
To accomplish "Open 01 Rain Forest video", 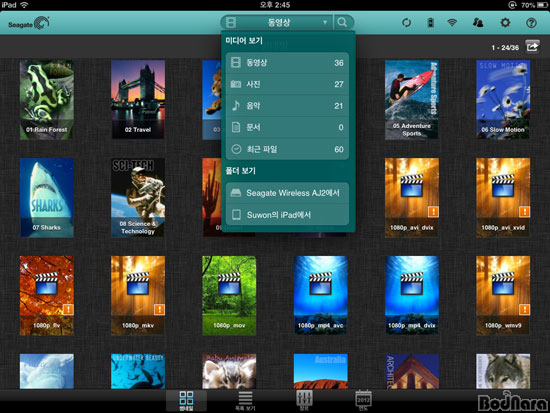I will [47, 100].
